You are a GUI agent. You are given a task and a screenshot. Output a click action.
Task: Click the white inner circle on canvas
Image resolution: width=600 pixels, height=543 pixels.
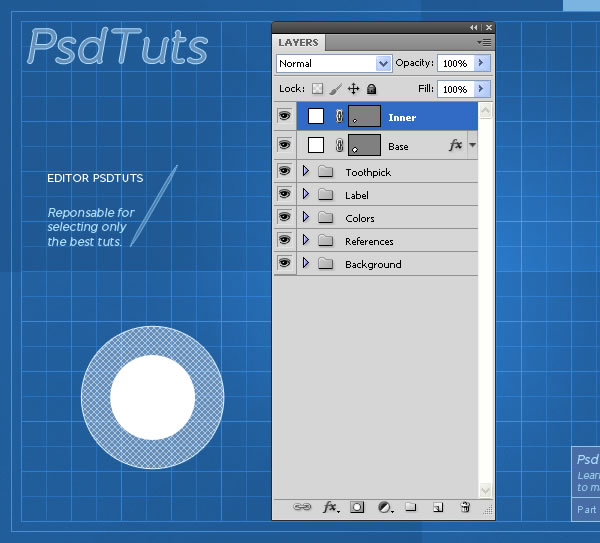pos(153,397)
